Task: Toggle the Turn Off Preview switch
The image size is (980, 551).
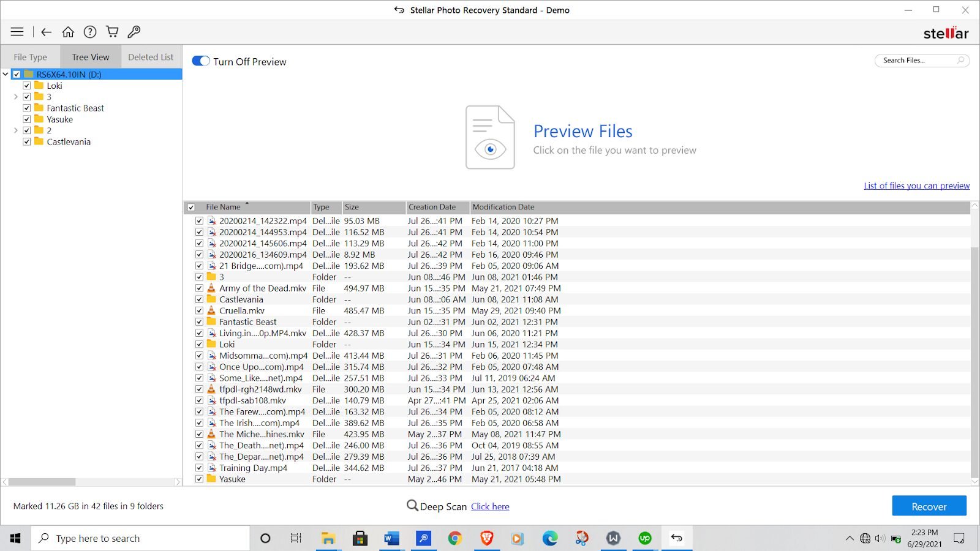Action: [201, 61]
